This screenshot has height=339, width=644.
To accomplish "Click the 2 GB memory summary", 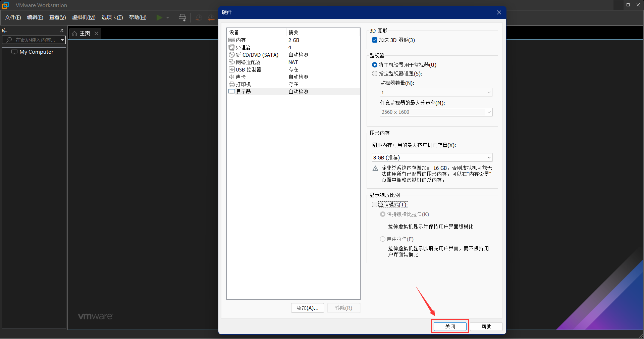I will click(x=294, y=40).
